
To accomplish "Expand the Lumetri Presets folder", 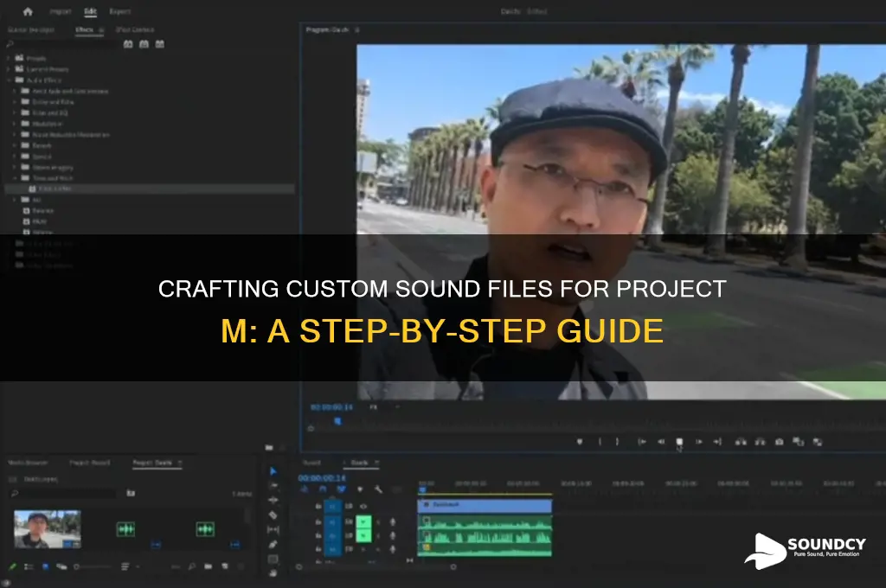I will [8, 69].
